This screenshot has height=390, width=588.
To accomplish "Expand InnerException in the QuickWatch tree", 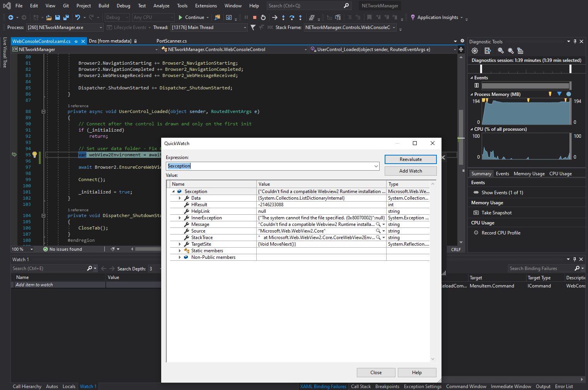I will pos(179,217).
